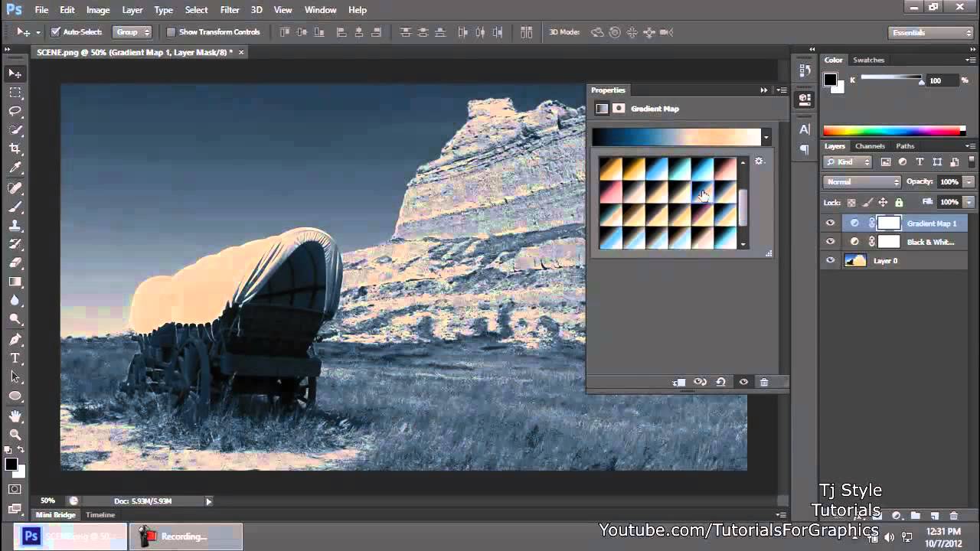The height and width of the screenshot is (551, 980).
Task: Open the Paragraph panel icon
Action: pos(805,150)
